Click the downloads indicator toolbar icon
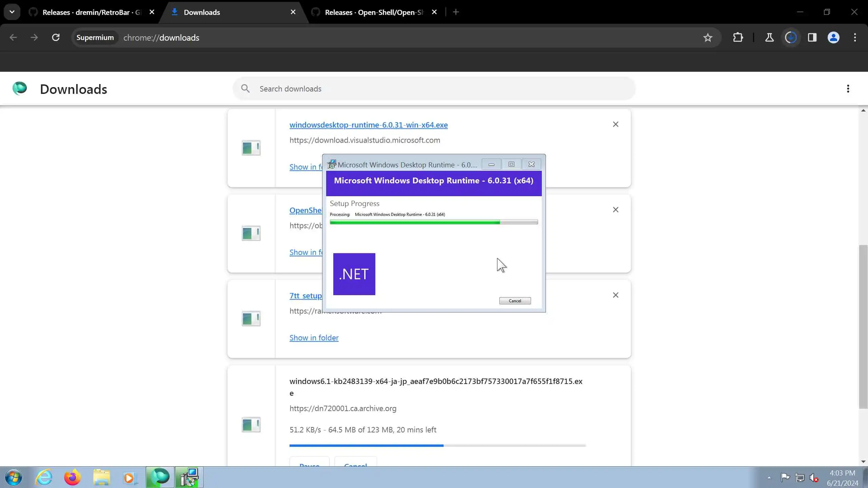Viewport: 868px width, 488px height. [791, 38]
